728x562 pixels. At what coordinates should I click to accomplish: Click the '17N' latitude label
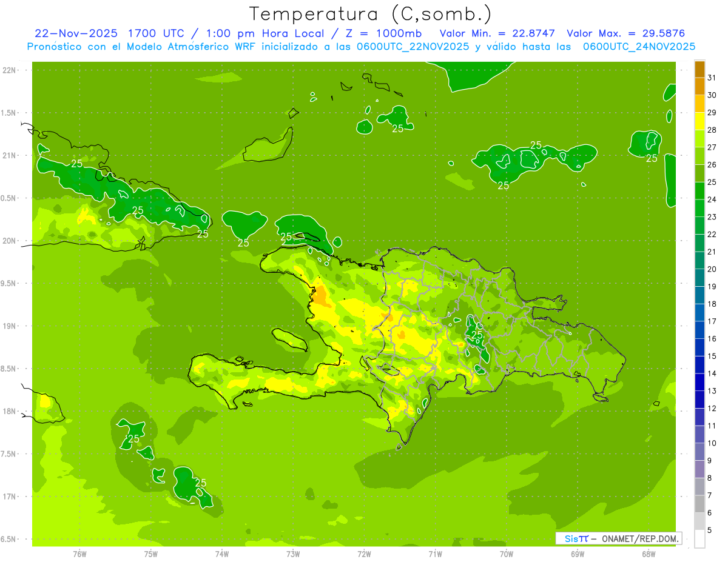[10, 497]
